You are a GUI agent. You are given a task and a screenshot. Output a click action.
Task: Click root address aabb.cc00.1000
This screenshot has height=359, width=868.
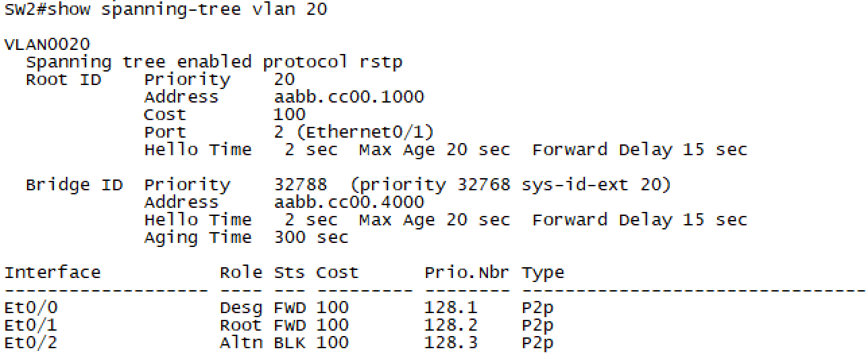pos(348,97)
